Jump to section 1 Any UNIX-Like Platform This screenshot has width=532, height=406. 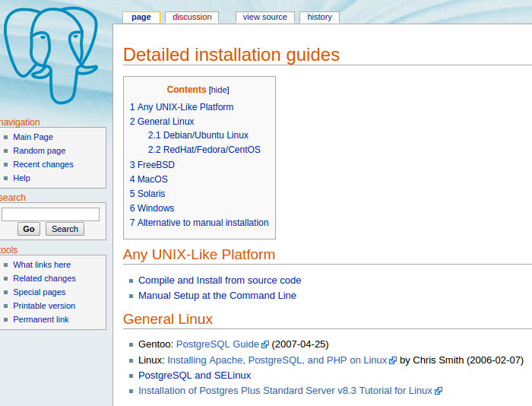182,107
